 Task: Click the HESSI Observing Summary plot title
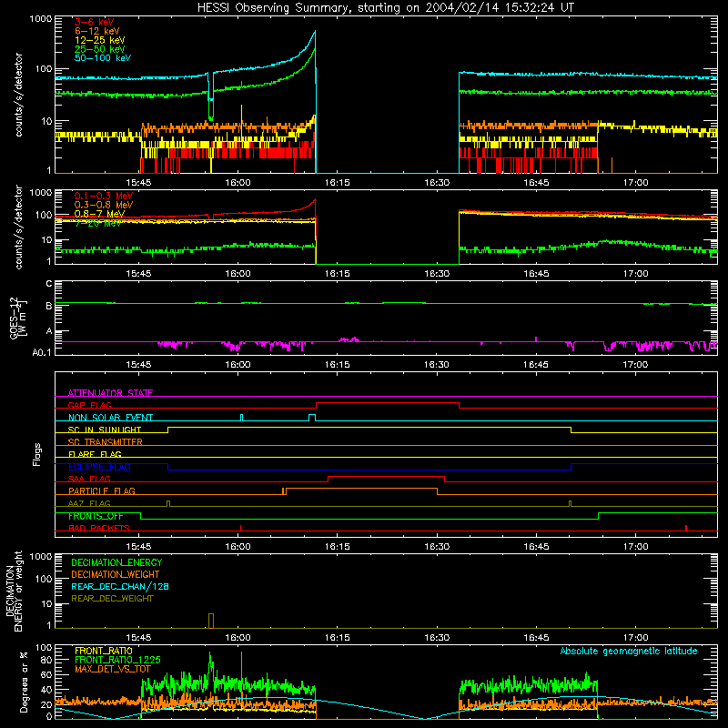point(386,7)
